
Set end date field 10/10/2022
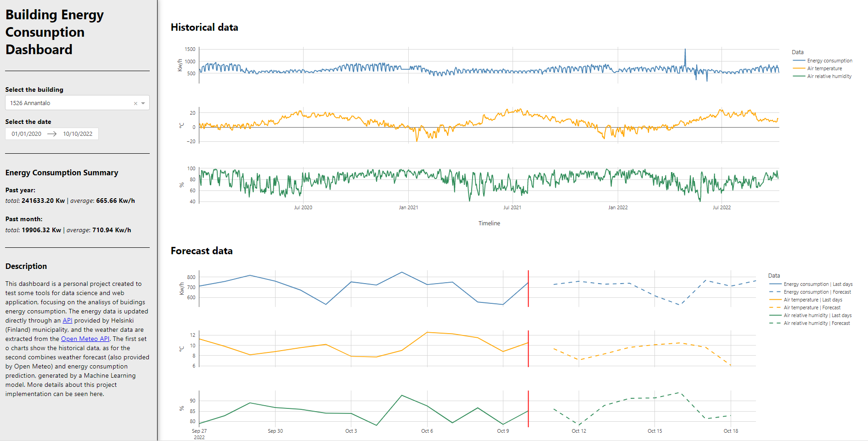coord(78,134)
